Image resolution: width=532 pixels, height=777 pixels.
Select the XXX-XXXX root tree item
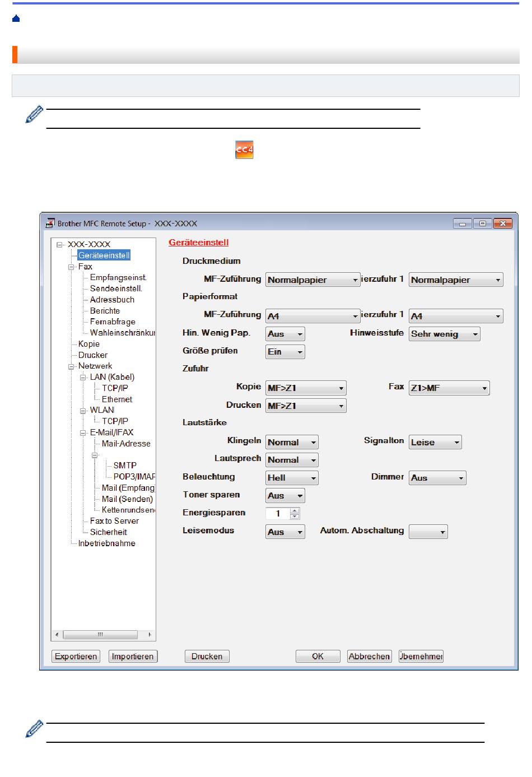point(89,244)
